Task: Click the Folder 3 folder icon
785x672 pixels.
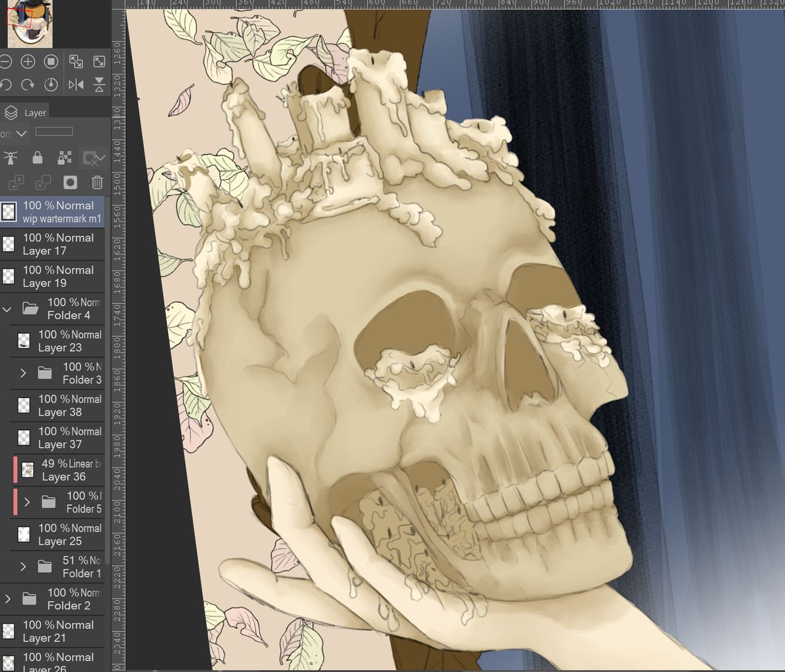Action: [44, 373]
